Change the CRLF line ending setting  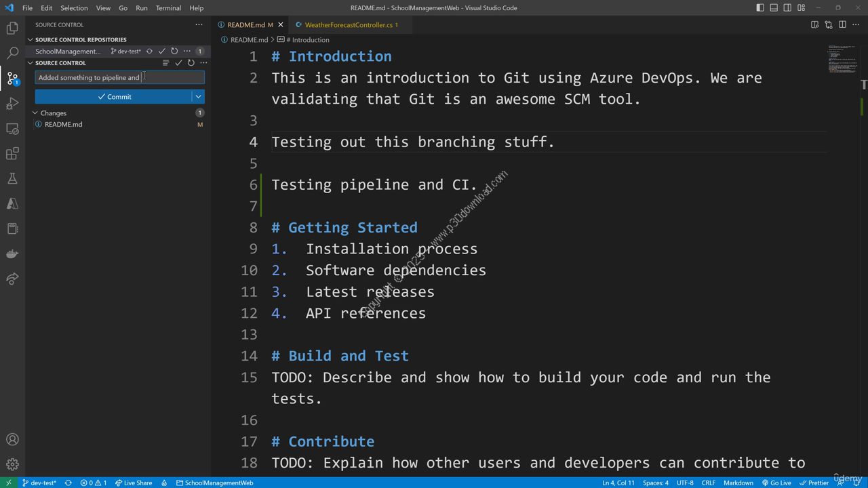pos(709,483)
